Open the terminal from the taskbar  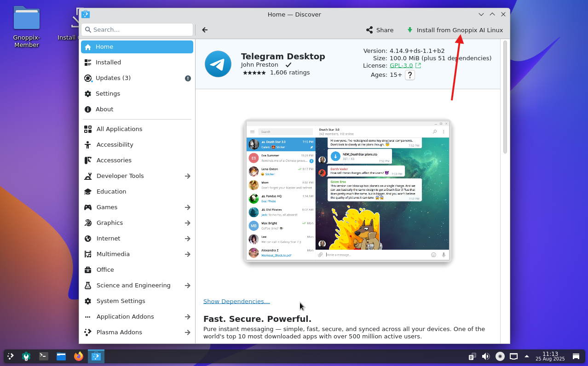click(x=44, y=356)
